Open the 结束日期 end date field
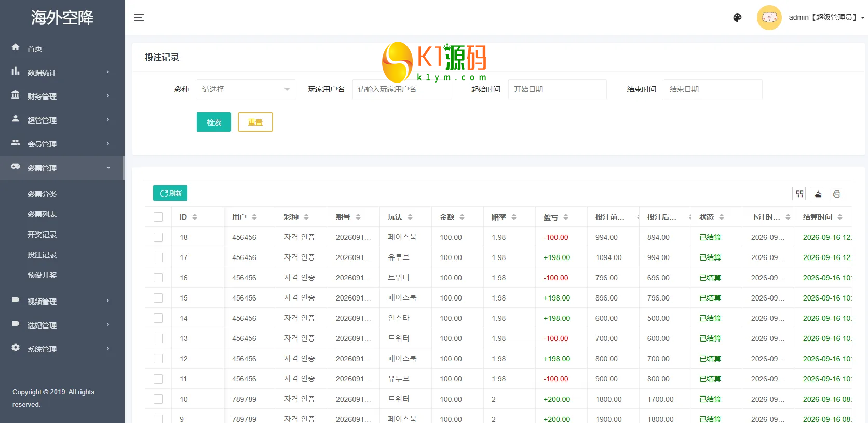868x423 pixels. pyautogui.click(x=713, y=89)
